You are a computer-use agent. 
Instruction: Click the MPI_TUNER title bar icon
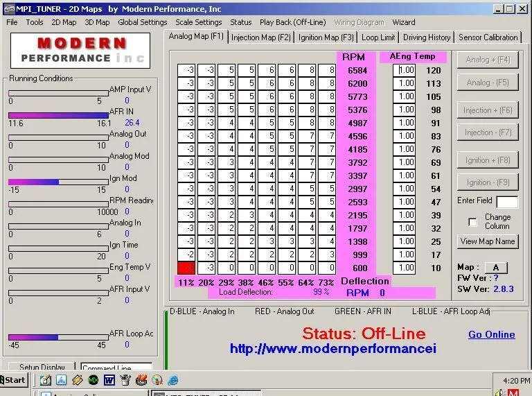(7, 8)
